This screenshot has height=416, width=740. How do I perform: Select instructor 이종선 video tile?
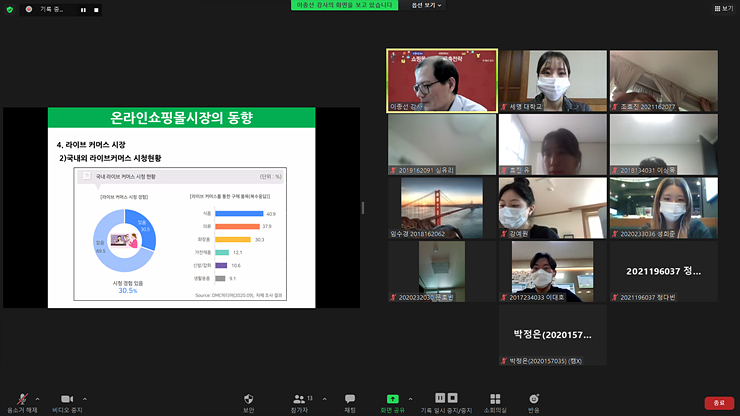(x=442, y=80)
